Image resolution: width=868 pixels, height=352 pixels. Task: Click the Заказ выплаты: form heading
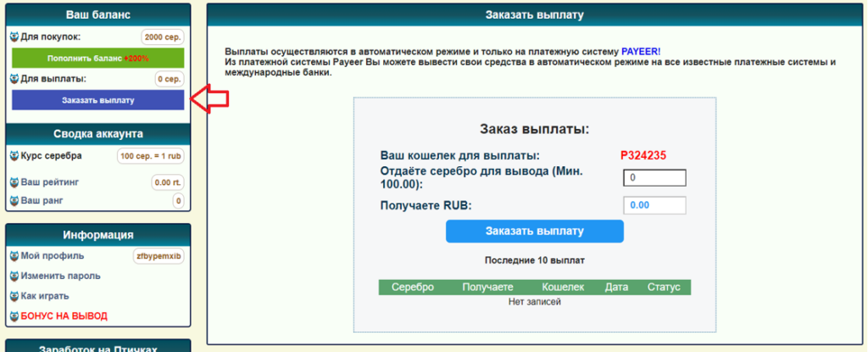tap(535, 130)
